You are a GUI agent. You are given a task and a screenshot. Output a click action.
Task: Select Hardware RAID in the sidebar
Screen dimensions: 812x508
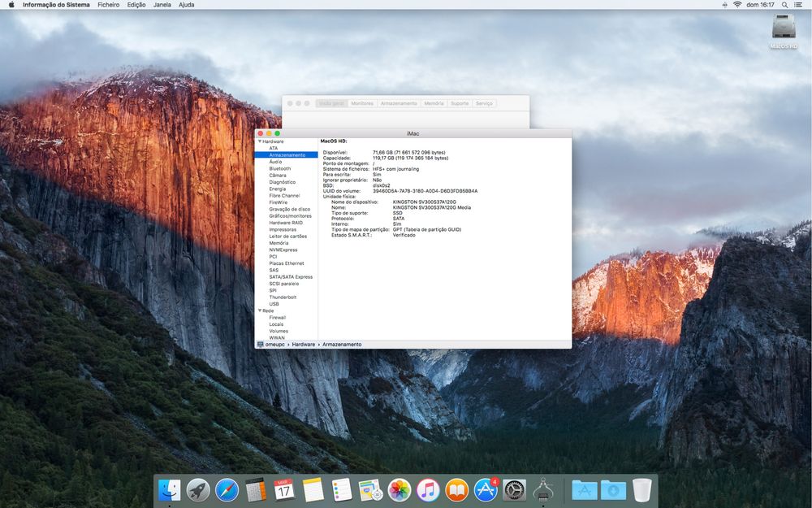pyautogui.click(x=286, y=223)
